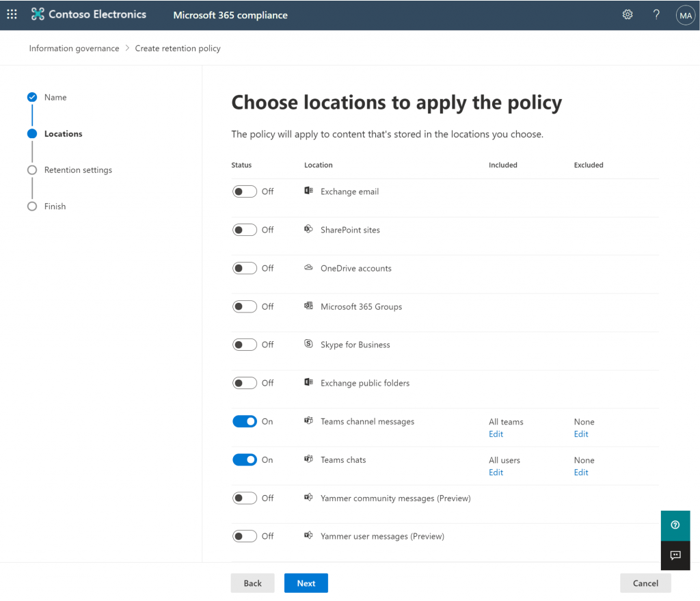
Task: Click the SharePoint sites icon
Action: [308, 229]
